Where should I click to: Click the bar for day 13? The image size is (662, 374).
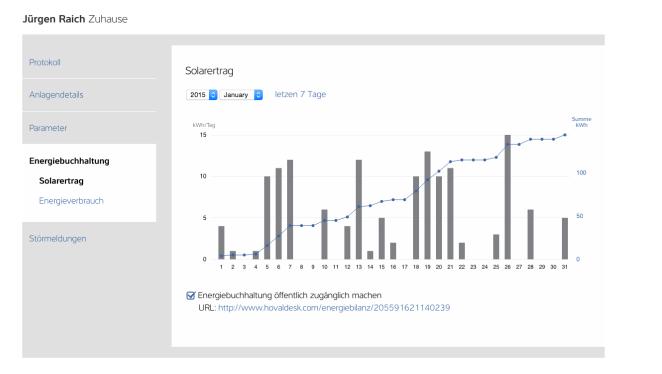tap(359, 209)
